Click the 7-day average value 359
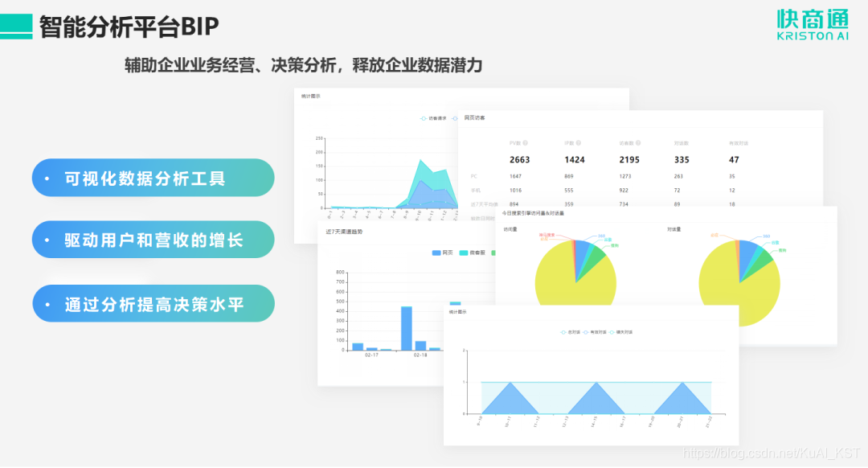Image resolution: width=868 pixels, height=468 pixels. pos(568,203)
